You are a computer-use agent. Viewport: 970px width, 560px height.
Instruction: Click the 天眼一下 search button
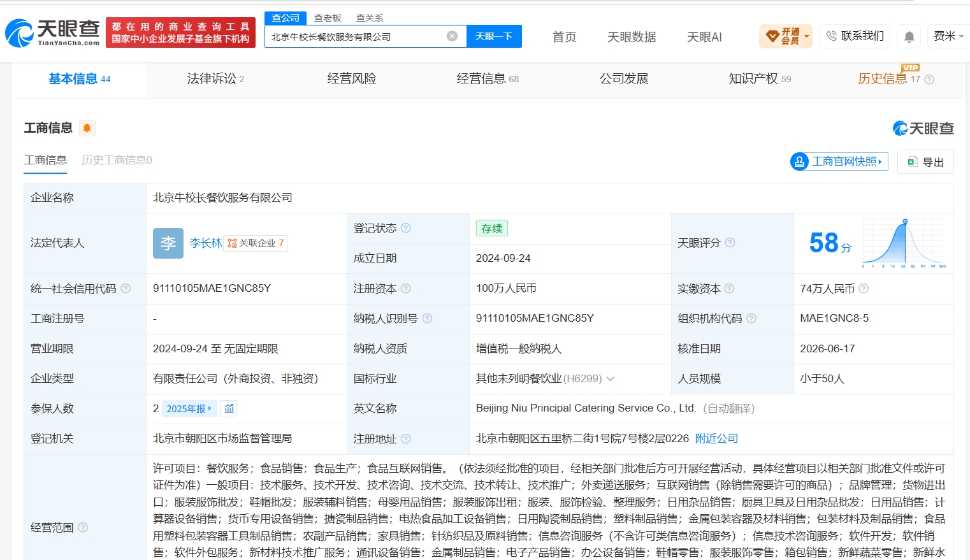(494, 36)
